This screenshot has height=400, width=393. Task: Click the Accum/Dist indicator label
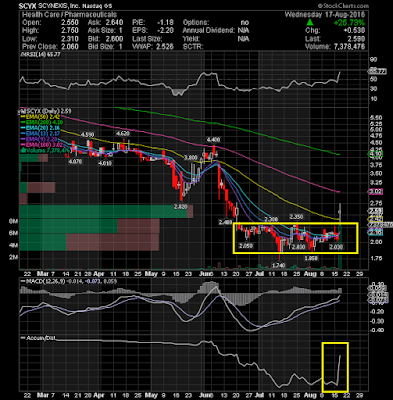pyautogui.click(x=40, y=338)
